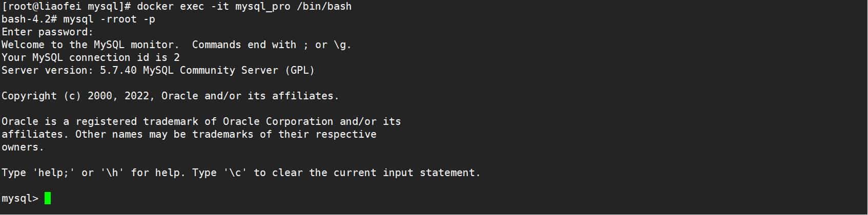Click the text Commands end with ; or \g.

point(272,45)
